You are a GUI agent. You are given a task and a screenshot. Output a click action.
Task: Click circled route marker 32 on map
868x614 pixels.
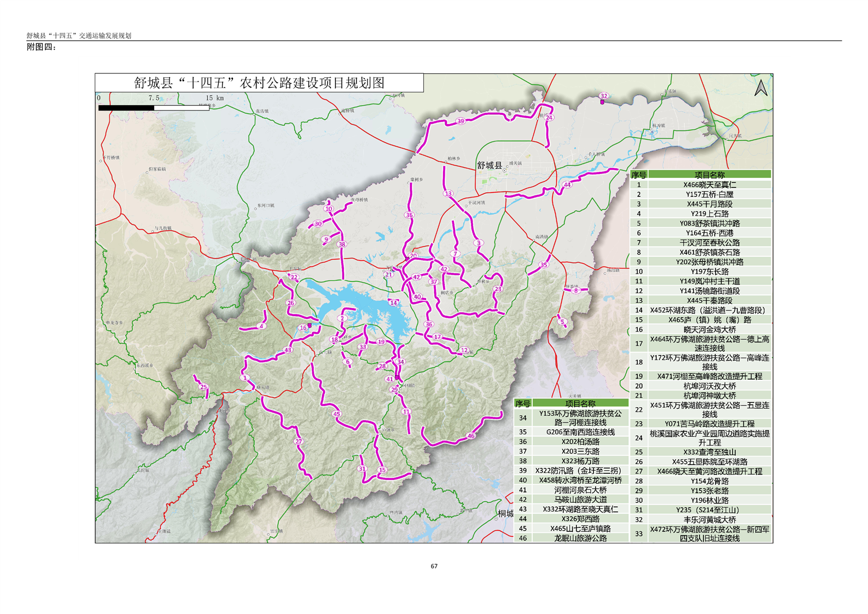pyautogui.click(x=604, y=96)
